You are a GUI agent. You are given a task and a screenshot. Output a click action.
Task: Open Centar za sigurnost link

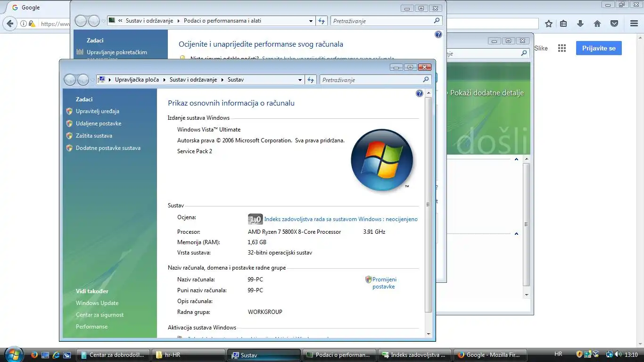pos(99,315)
